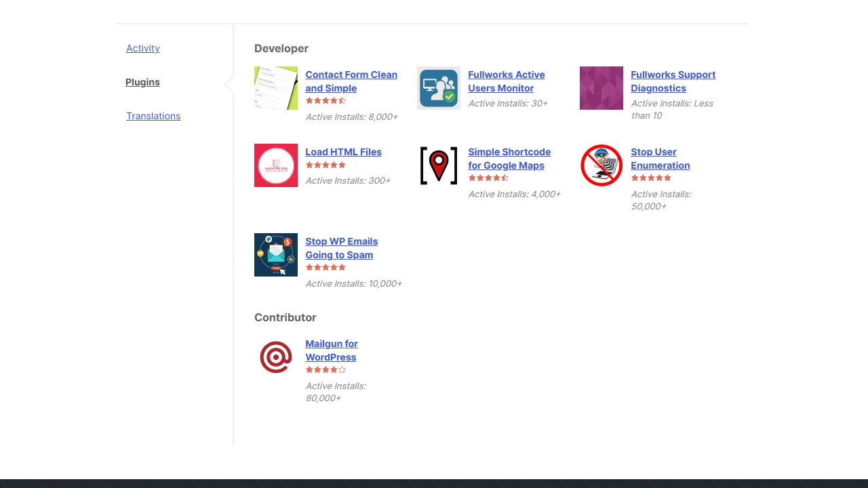Click the map pin icon for Simple Shortcode for Google Maps
This screenshot has height=488, width=868.
pyautogui.click(x=438, y=165)
